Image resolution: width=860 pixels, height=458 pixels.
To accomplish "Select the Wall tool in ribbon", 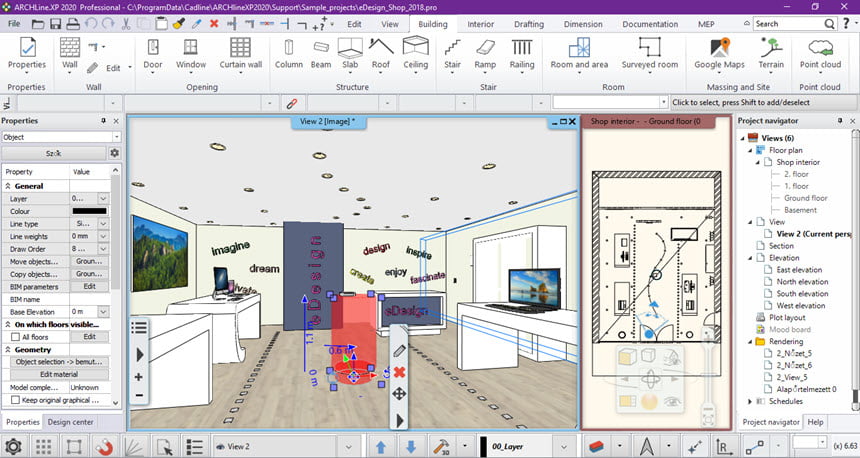I will coord(70,54).
